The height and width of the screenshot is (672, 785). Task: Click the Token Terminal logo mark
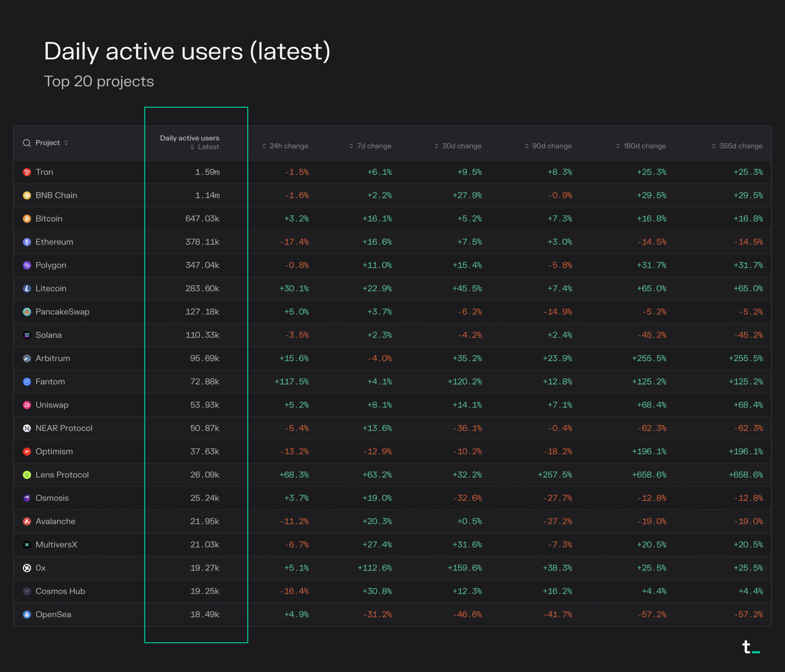750,647
